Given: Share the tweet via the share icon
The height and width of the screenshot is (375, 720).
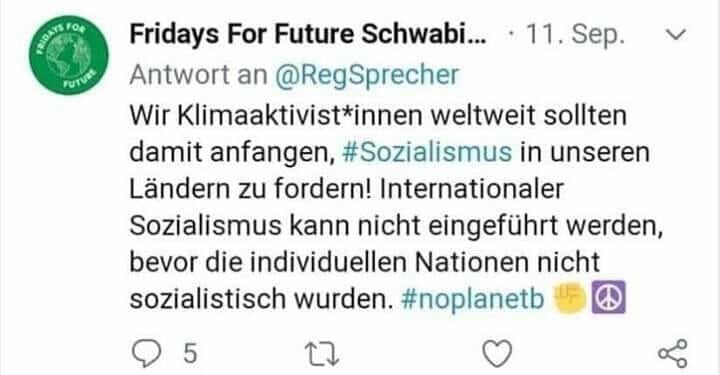Looking at the screenshot, I should (673, 353).
